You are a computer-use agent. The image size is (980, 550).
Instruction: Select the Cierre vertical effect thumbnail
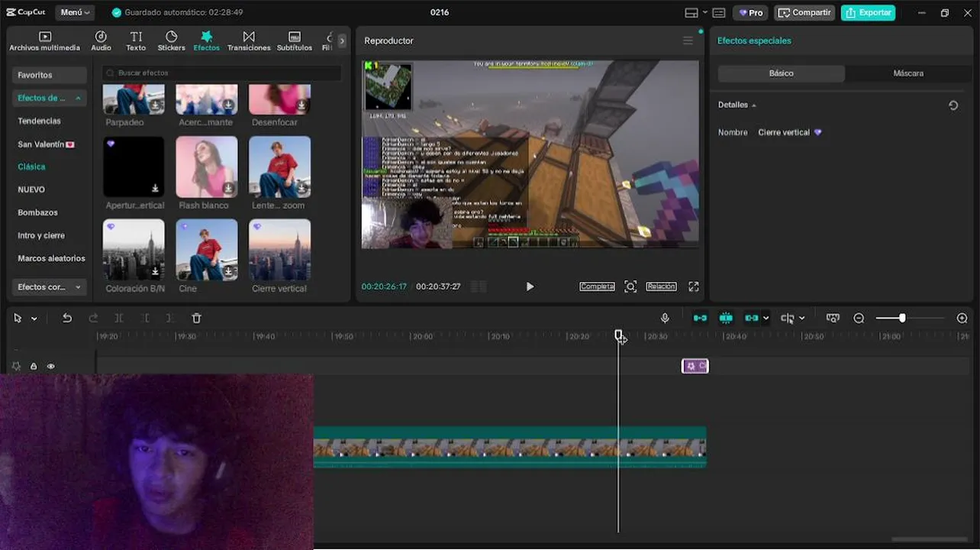[x=280, y=250]
